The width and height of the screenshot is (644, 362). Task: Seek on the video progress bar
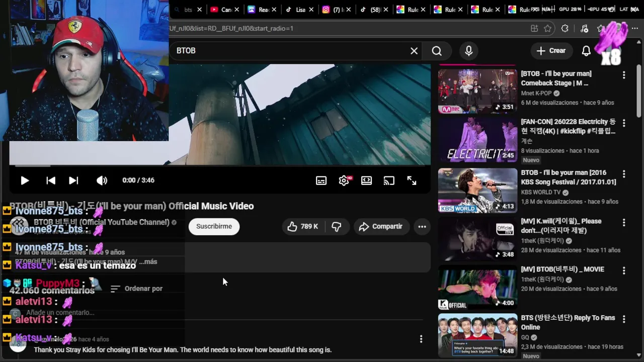point(220,165)
